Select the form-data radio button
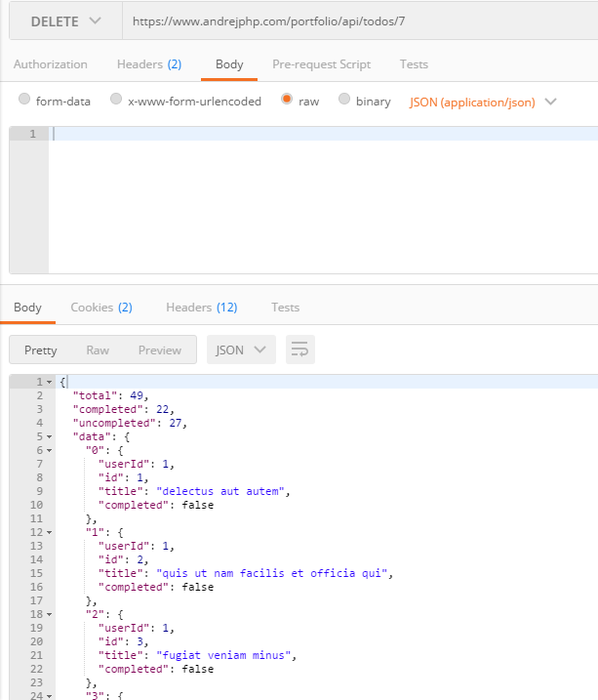 click(24, 99)
